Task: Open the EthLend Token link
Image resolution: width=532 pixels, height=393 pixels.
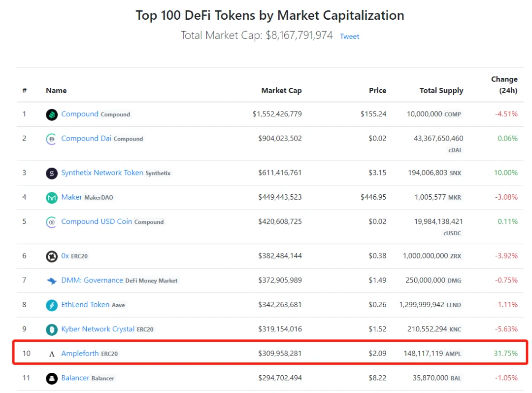Action: coord(86,305)
